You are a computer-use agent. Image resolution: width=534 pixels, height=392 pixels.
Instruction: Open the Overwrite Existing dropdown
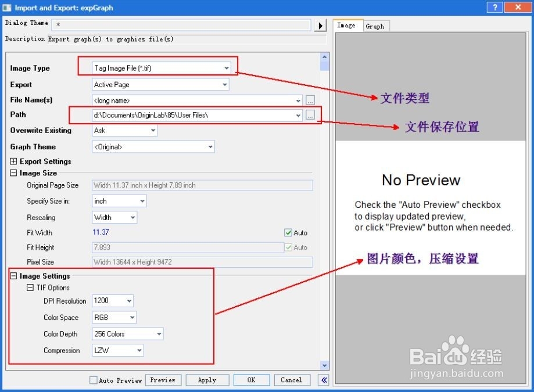(x=125, y=130)
